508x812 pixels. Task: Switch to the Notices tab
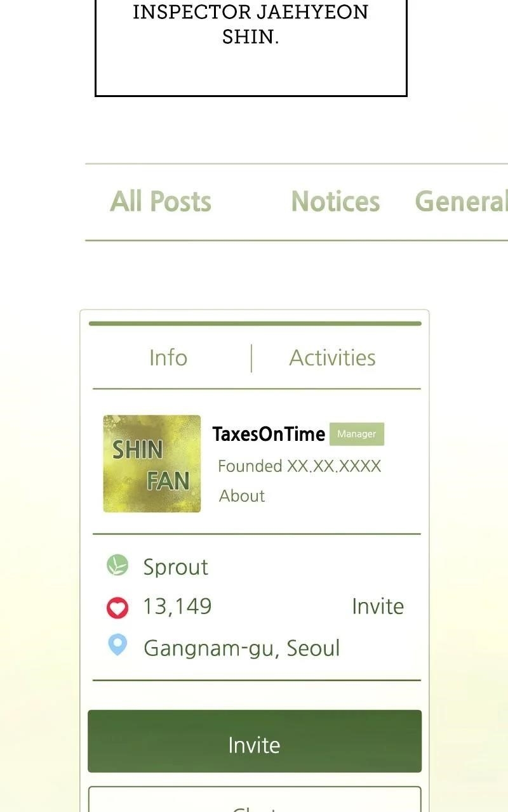(335, 202)
